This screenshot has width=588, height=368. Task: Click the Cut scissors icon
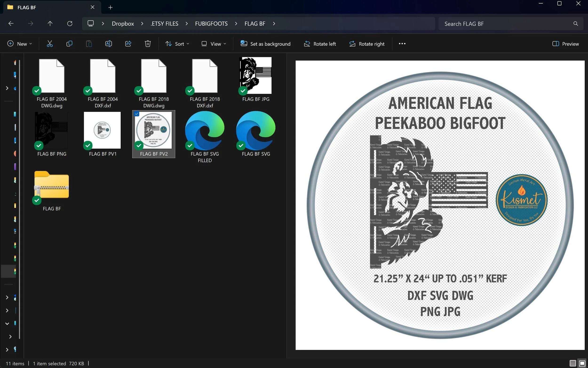click(50, 44)
